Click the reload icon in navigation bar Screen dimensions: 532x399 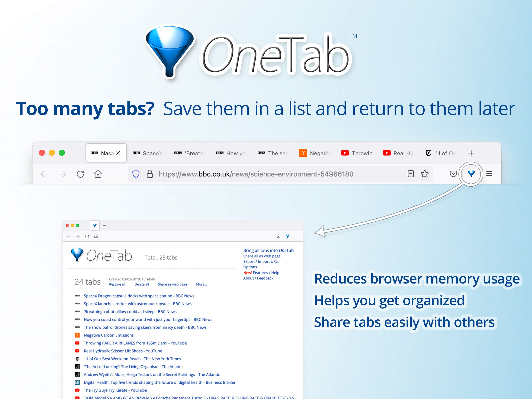point(80,174)
